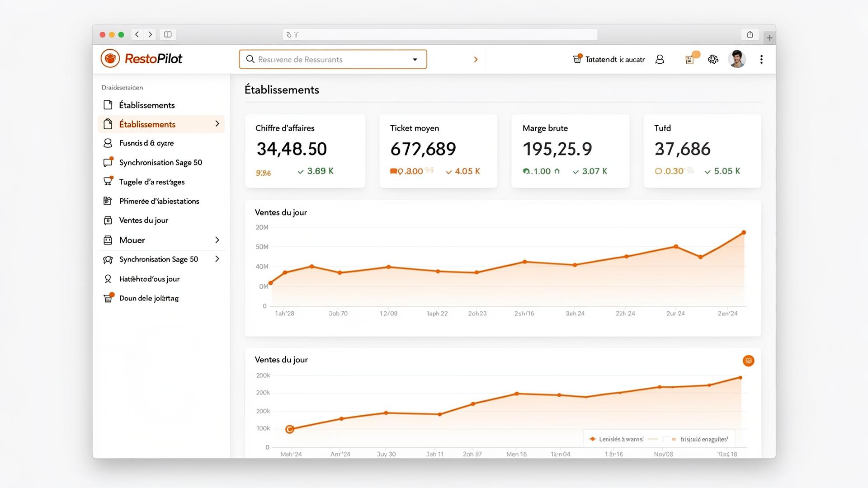Toggle the Lenislés à warns legend entry
868x488 pixels.
616,439
